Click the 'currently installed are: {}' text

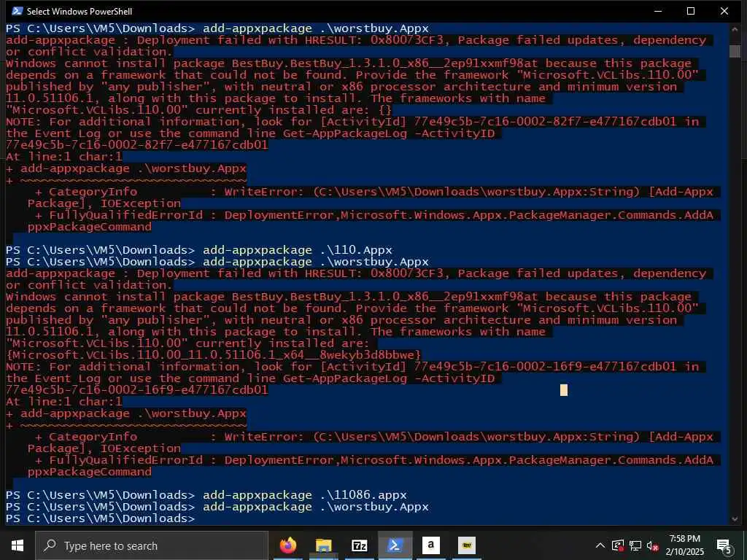click(x=293, y=110)
